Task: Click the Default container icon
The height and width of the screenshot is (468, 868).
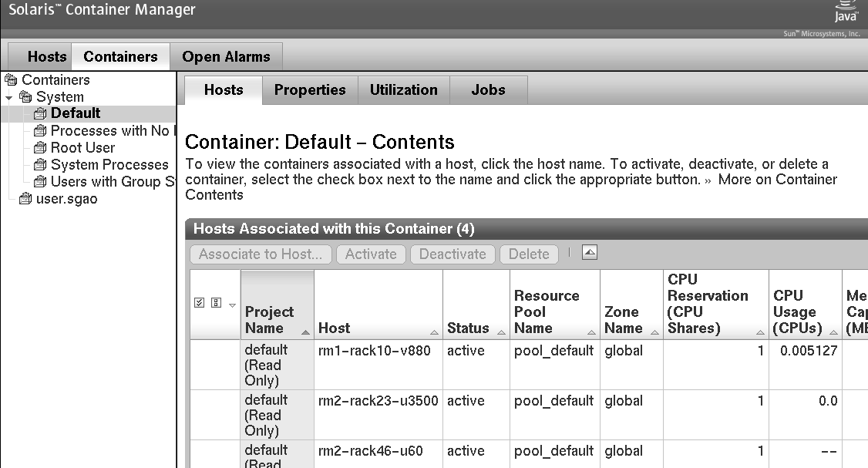Action: [40, 113]
